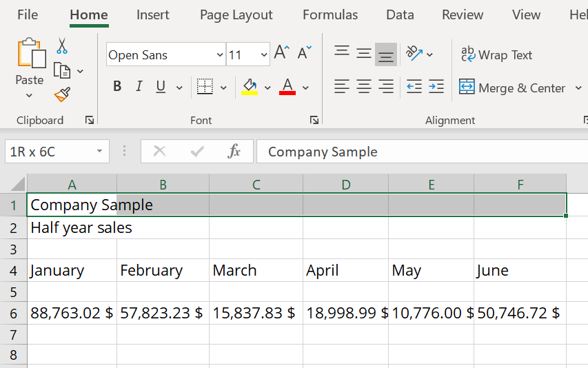
Task: Switch to the Insert tab
Action: click(x=153, y=14)
